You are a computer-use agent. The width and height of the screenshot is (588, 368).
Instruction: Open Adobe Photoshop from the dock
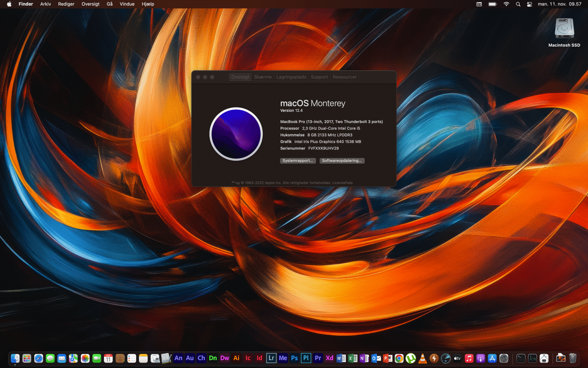(294, 358)
